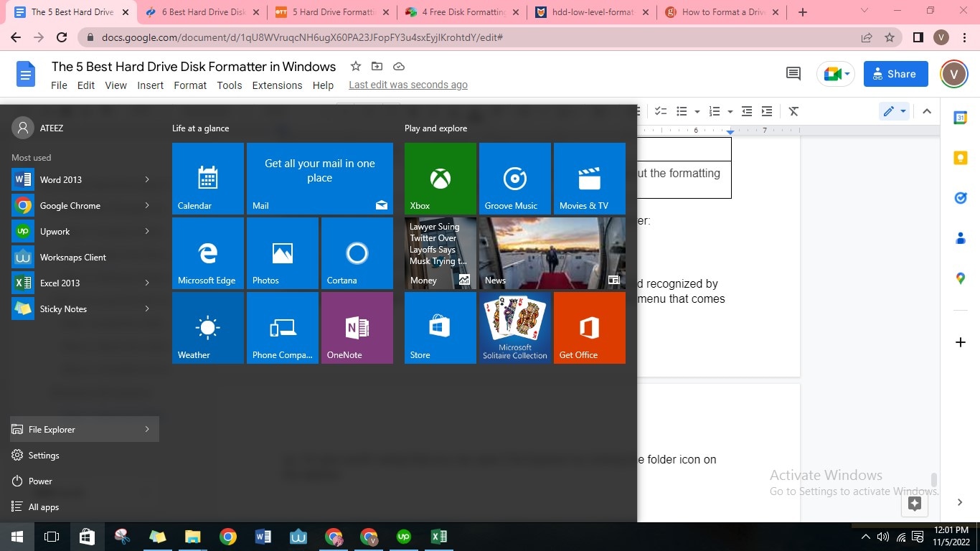Open the Extensions menu
980x551 pixels.
click(277, 85)
